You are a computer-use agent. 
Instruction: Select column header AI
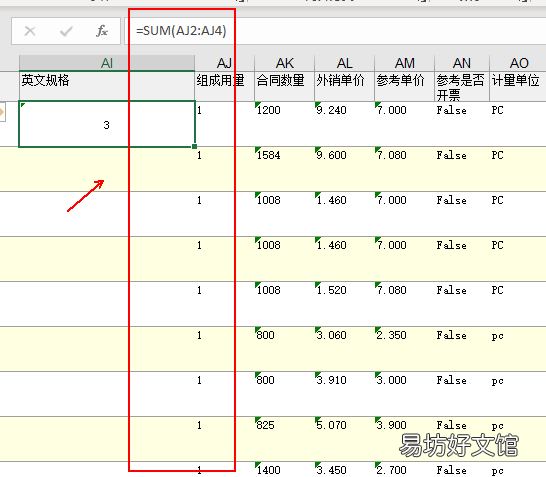click(x=107, y=63)
